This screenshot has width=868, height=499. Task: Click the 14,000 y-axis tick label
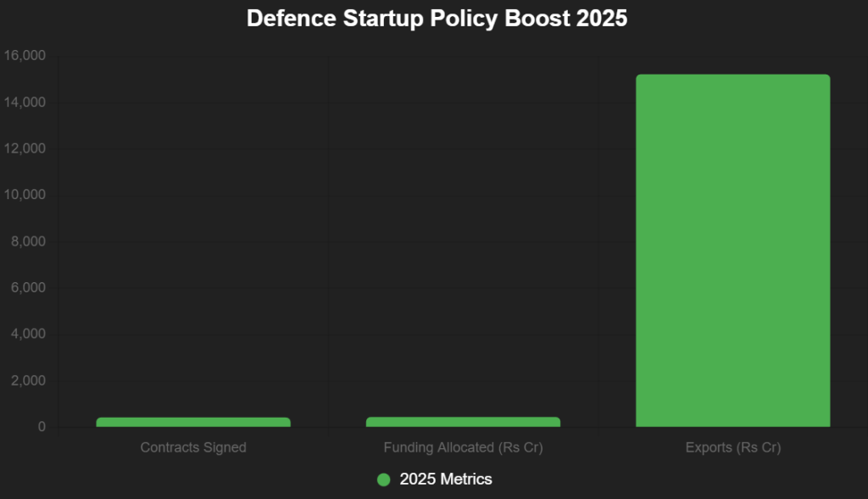(25, 103)
